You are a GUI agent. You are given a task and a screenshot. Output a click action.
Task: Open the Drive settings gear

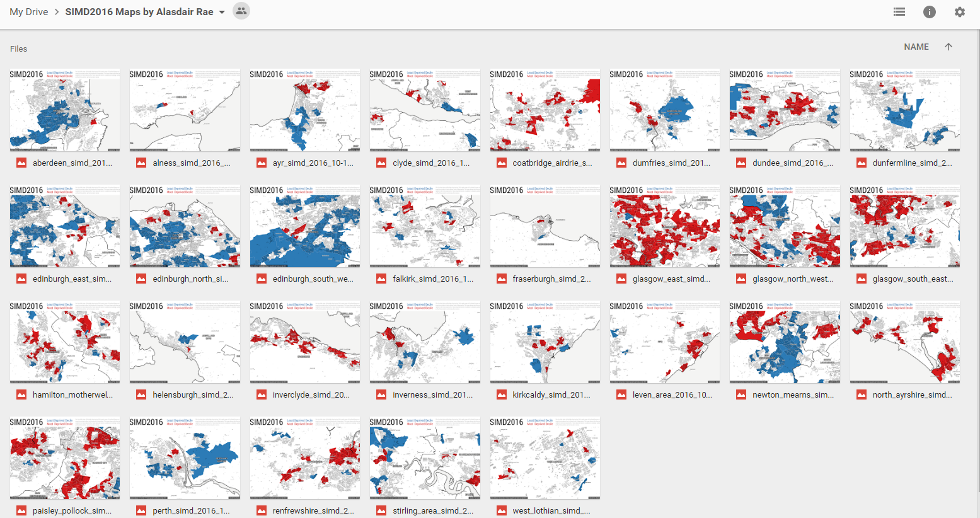[959, 11]
